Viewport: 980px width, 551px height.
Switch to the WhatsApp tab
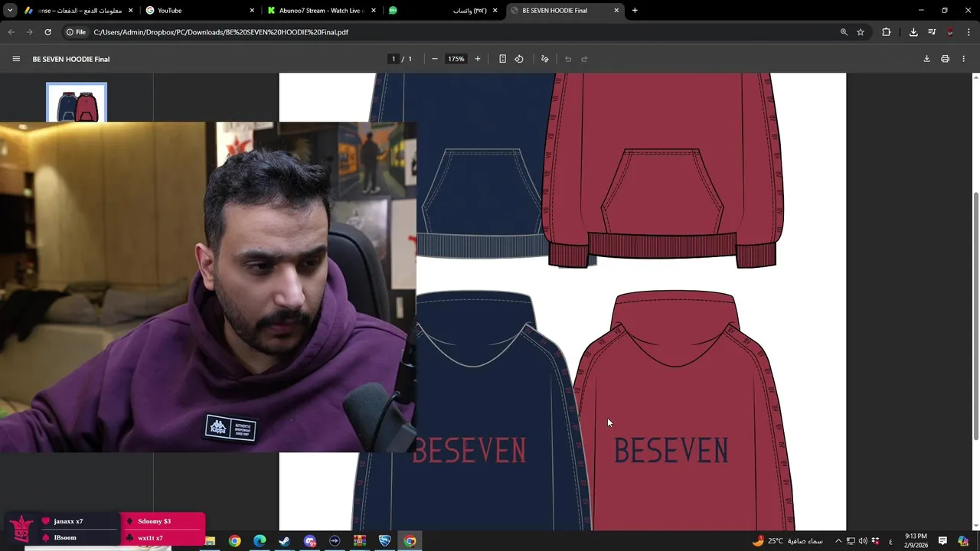[x=443, y=11]
